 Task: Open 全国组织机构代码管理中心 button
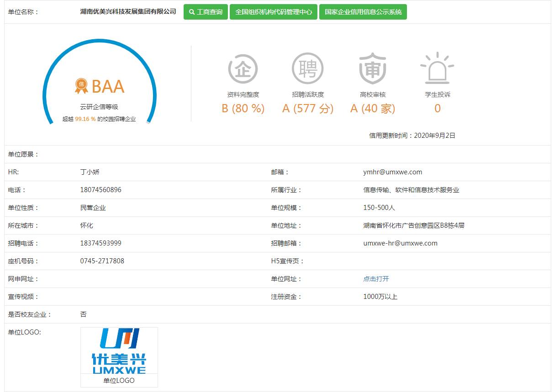click(x=273, y=12)
